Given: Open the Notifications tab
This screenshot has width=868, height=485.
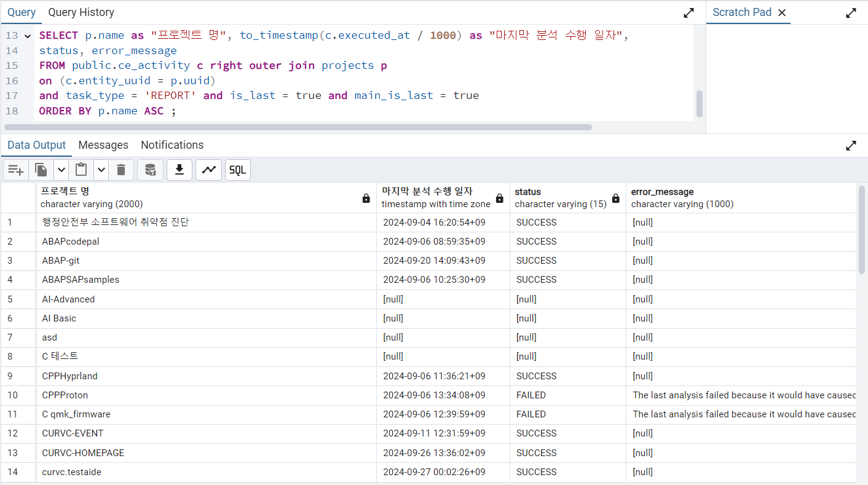Looking at the screenshot, I should tap(172, 145).
